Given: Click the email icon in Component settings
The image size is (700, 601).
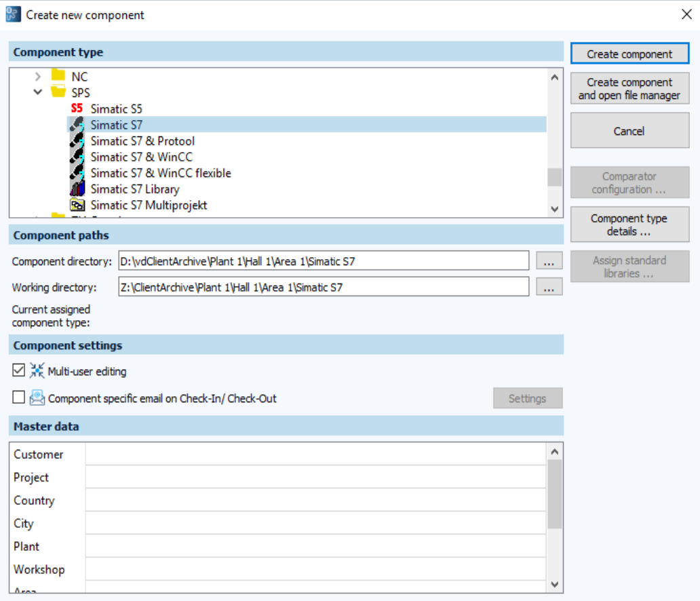Looking at the screenshot, I should coord(37,398).
